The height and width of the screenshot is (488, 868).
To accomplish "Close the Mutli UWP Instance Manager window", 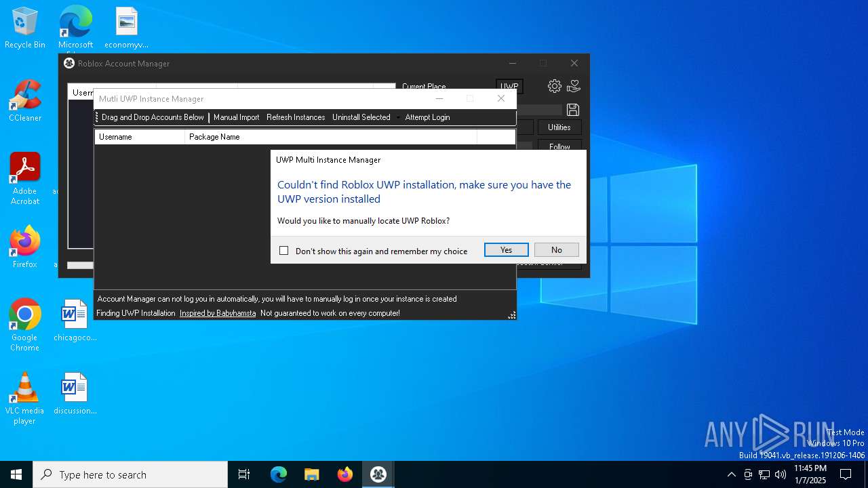I will 501,99.
